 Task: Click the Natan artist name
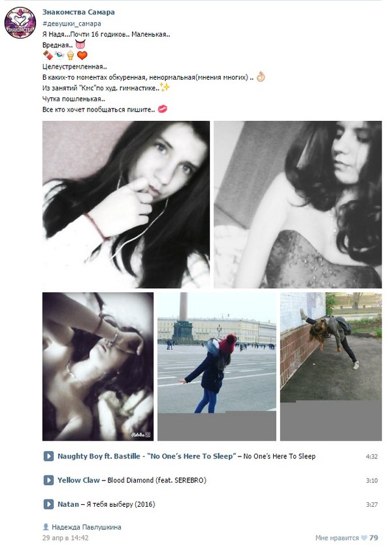click(68, 504)
